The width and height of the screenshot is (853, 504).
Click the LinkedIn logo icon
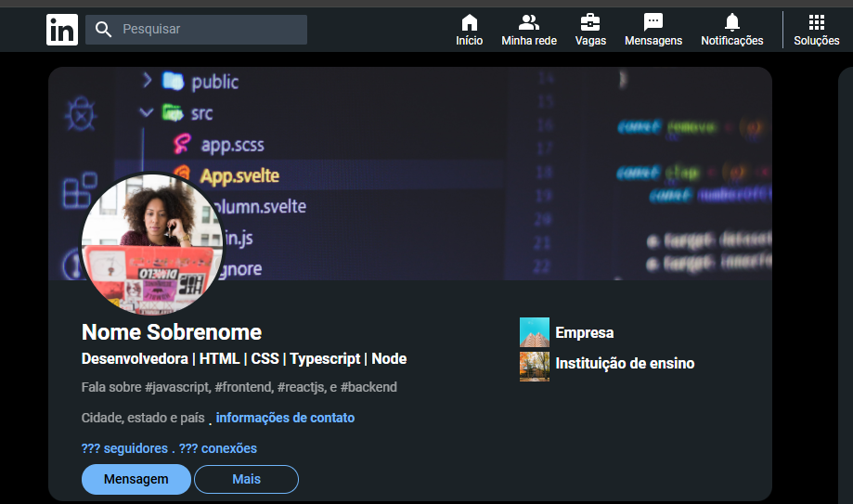(x=62, y=30)
